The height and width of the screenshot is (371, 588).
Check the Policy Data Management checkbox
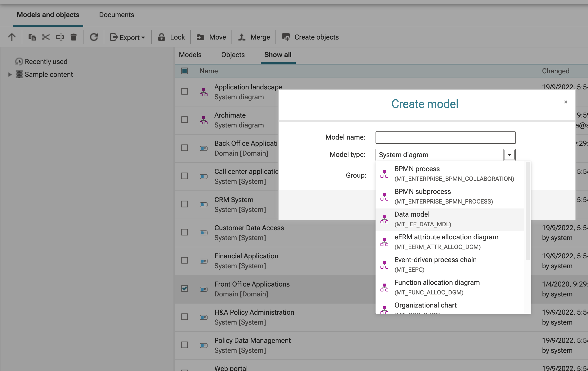(185, 345)
